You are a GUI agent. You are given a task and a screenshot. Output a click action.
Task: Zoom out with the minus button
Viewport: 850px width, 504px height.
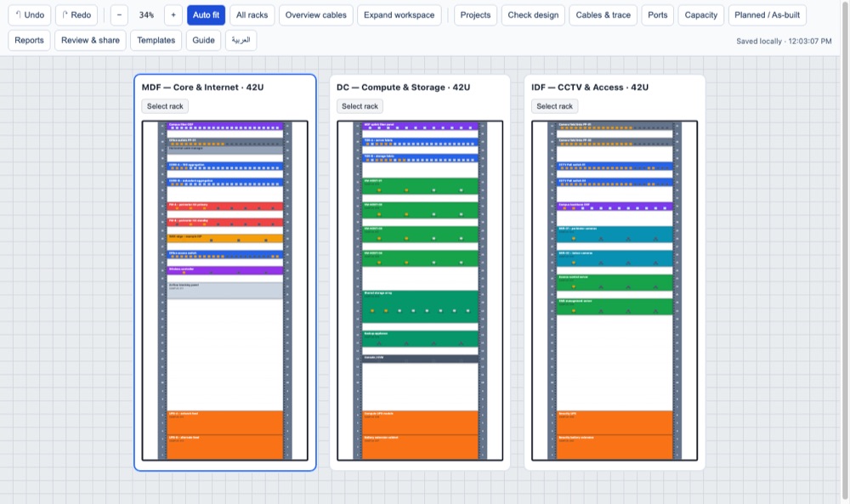(x=119, y=15)
